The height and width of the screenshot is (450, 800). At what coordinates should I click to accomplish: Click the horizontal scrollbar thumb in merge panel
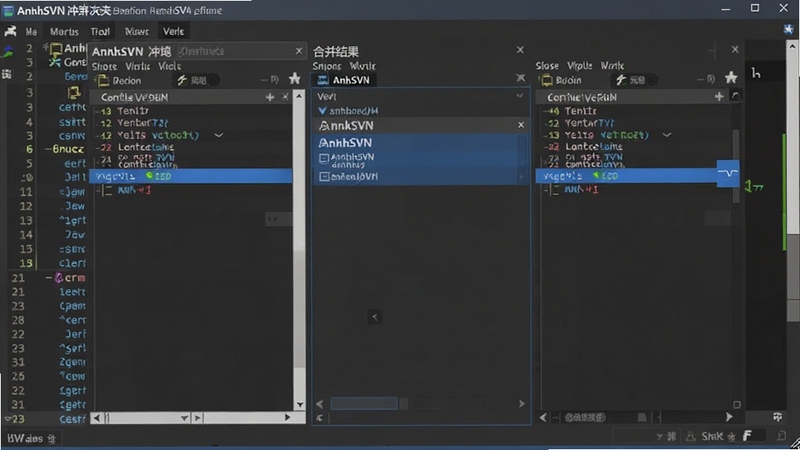pyautogui.click(x=364, y=404)
